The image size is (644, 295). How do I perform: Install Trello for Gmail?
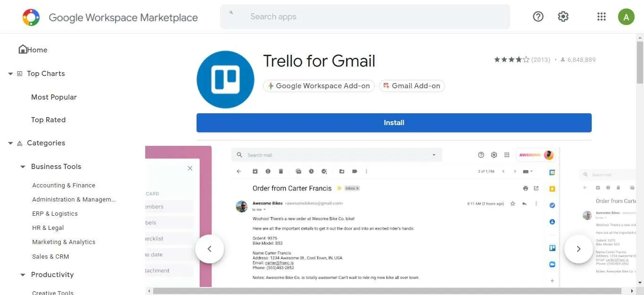[x=394, y=123]
